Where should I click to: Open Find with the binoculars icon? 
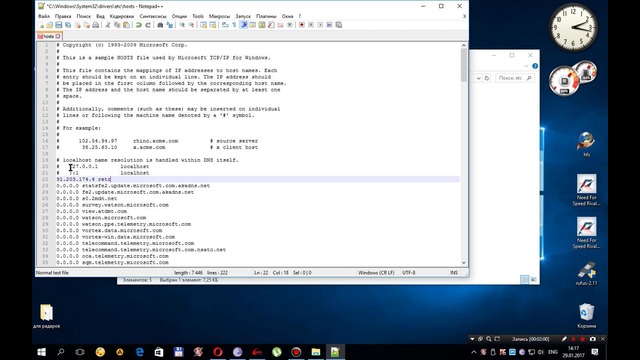click(160, 25)
